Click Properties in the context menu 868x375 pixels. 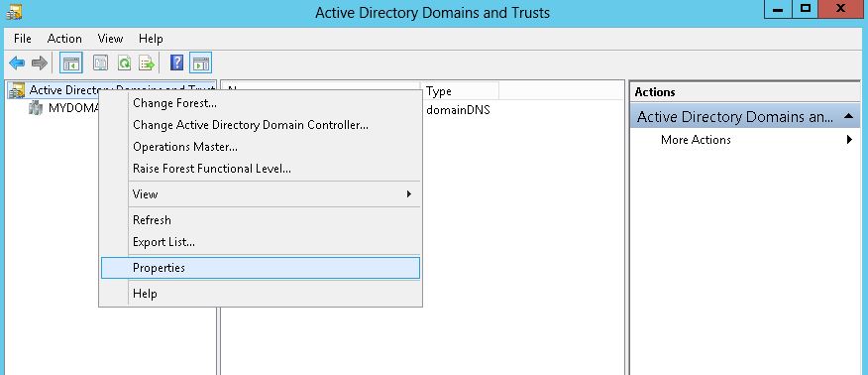point(261,268)
